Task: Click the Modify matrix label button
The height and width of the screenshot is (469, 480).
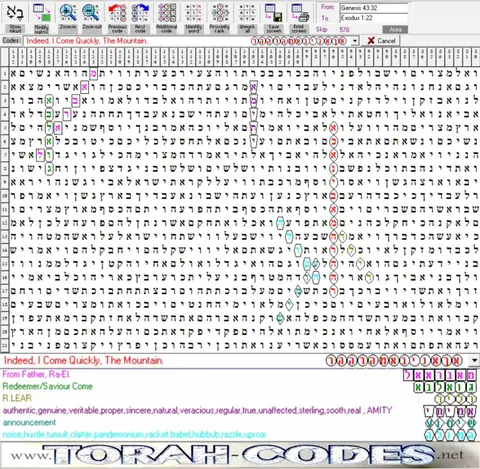Action: 41,29
